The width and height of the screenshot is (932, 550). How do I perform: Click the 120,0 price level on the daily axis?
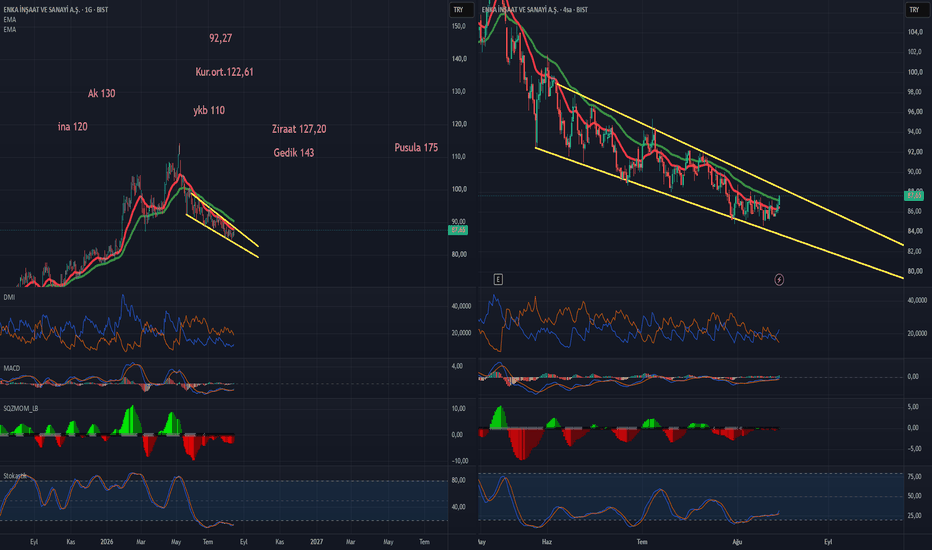click(459, 124)
